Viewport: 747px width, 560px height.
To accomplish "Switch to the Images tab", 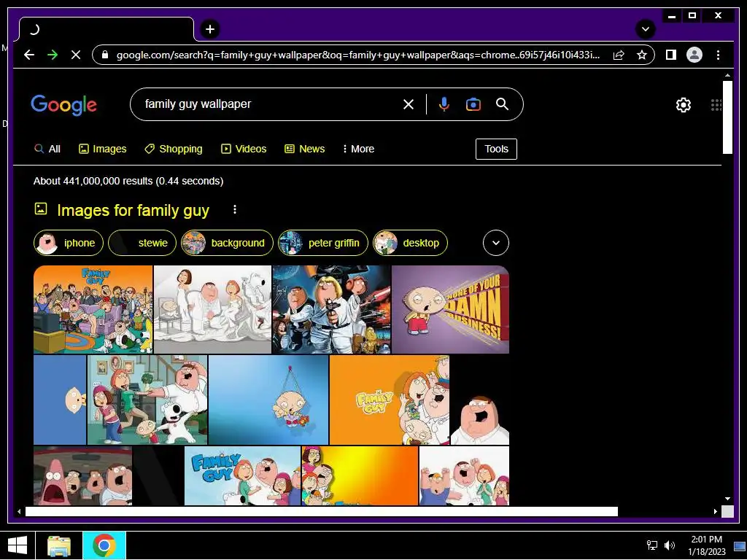I will click(102, 149).
